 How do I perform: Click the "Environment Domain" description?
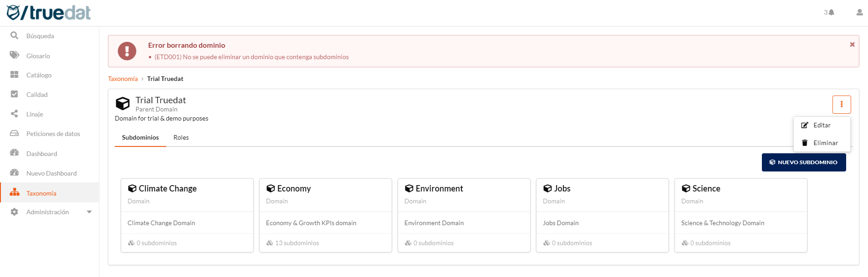click(434, 223)
